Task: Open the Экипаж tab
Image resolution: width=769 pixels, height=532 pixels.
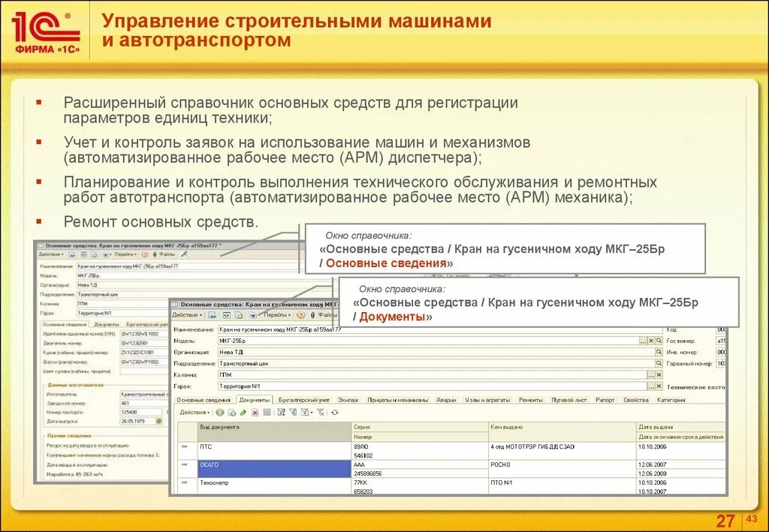Action: pyautogui.click(x=348, y=400)
